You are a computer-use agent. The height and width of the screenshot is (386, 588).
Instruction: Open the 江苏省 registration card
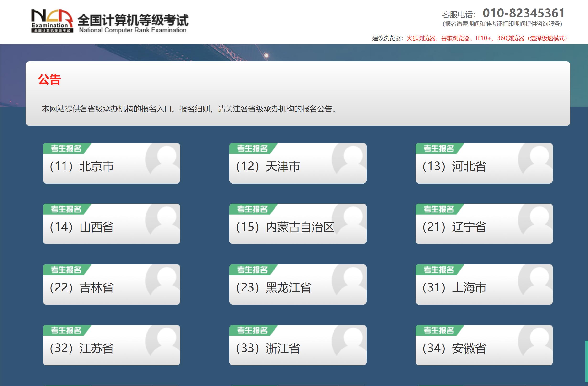coord(111,345)
